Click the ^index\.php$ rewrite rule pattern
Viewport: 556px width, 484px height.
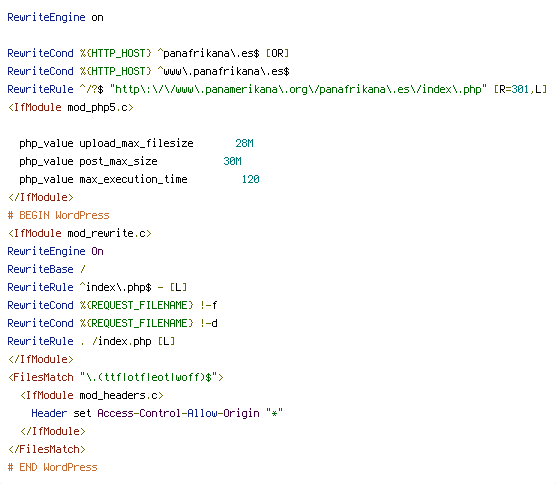[116, 287]
